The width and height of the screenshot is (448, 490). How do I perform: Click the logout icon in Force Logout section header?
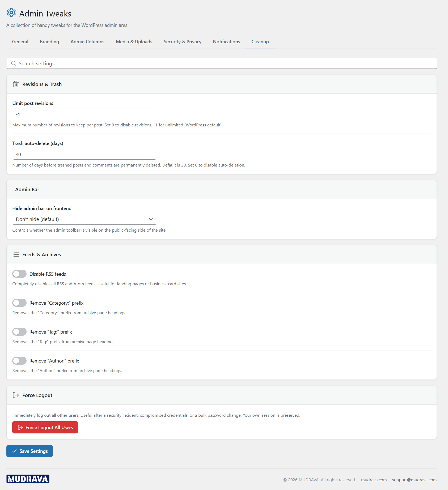pyautogui.click(x=16, y=395)
